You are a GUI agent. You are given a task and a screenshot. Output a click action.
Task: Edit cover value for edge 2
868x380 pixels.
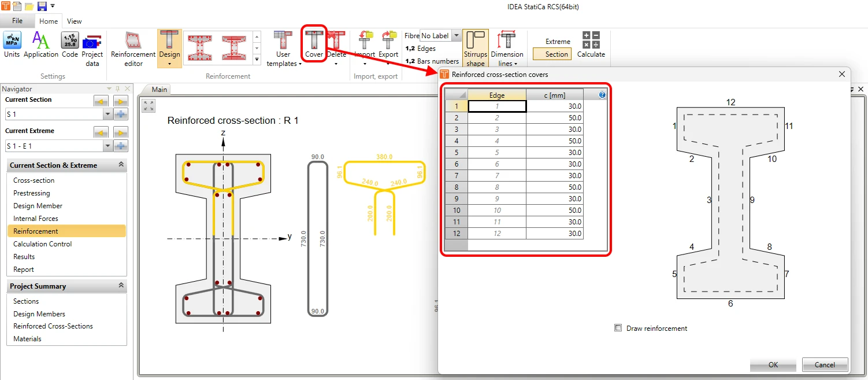click(555, 118)
